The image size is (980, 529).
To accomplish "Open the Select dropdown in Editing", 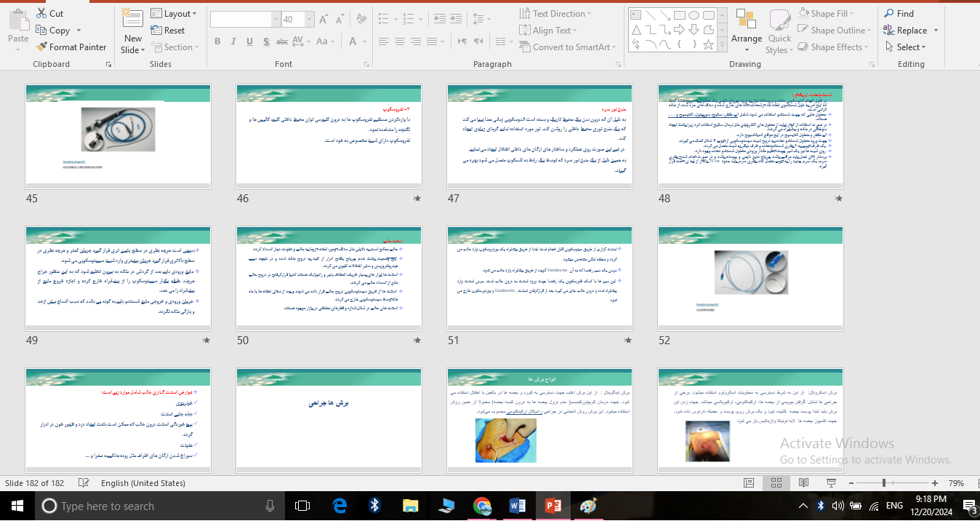I will coord(906,47).
